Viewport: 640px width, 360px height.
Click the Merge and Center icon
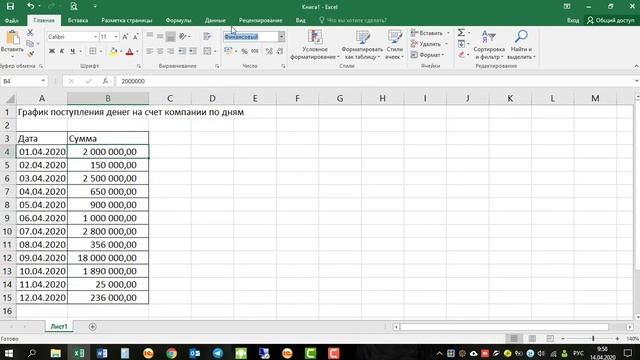pos(207,51)
